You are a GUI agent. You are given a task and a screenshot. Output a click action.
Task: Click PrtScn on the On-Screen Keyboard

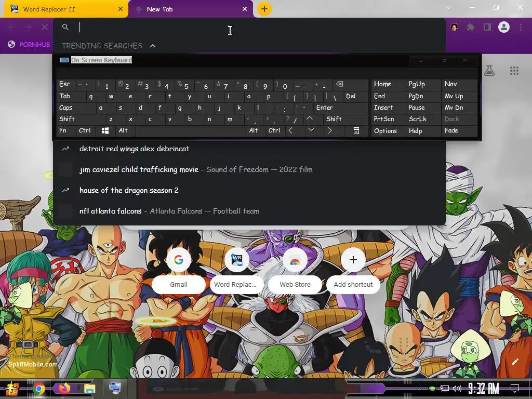pyautogui.click(x=388, y=119)
